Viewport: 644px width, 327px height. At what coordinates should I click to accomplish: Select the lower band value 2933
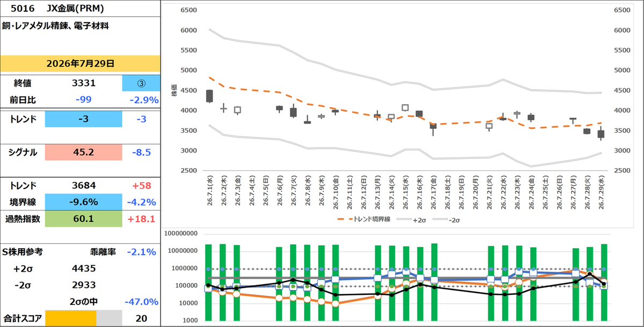tap(83, 285)
